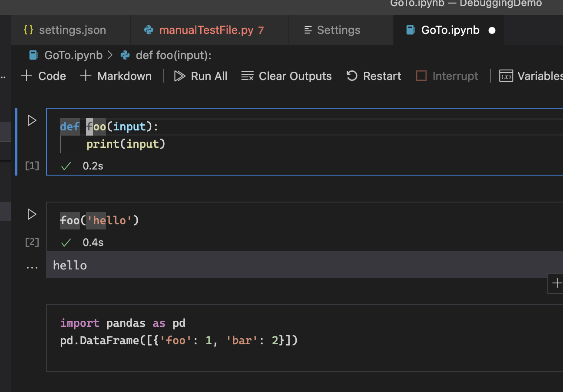Click the import pandas as pd line
This screenshot has height=392, width=563.
tap(123, 323)
